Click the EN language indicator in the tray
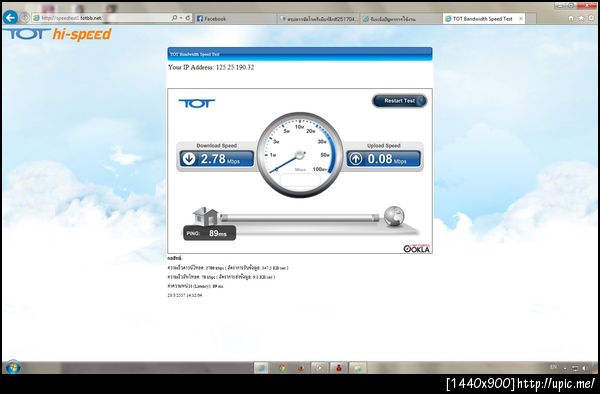Screen dimensions: 600x394 (553, 367)
